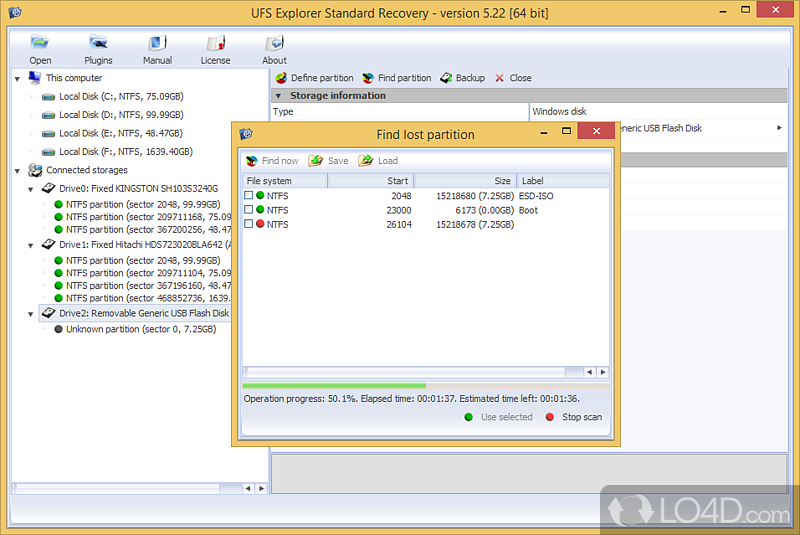Viewport: 800px width, 535px height.
Task: Sort by File system column header
Action: coord(285,181)
